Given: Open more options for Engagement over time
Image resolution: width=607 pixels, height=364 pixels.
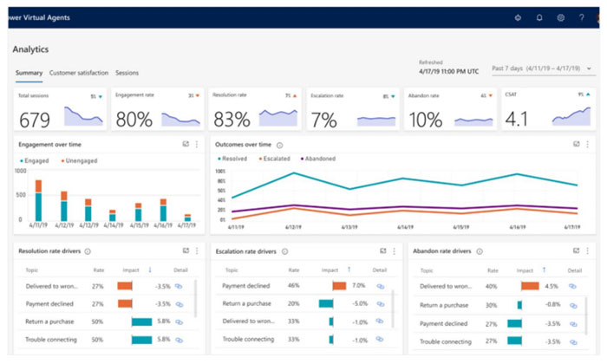Looking at the screenshot, I should [197, 144].
